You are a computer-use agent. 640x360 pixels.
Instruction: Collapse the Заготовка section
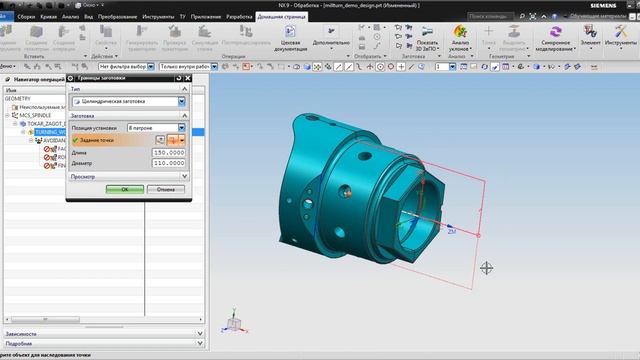tap(184, 116)
